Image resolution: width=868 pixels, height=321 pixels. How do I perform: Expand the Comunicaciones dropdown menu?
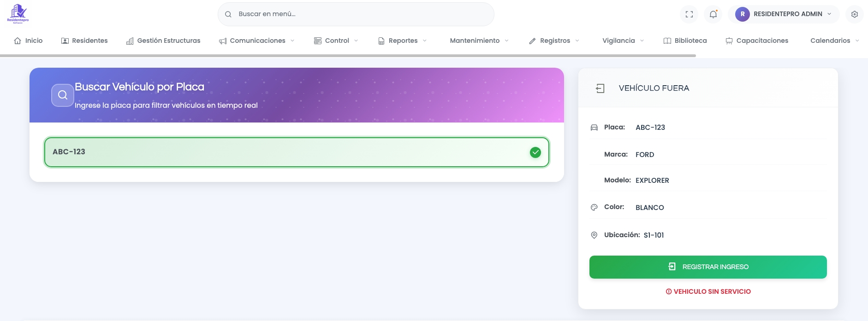coord(257,41)
